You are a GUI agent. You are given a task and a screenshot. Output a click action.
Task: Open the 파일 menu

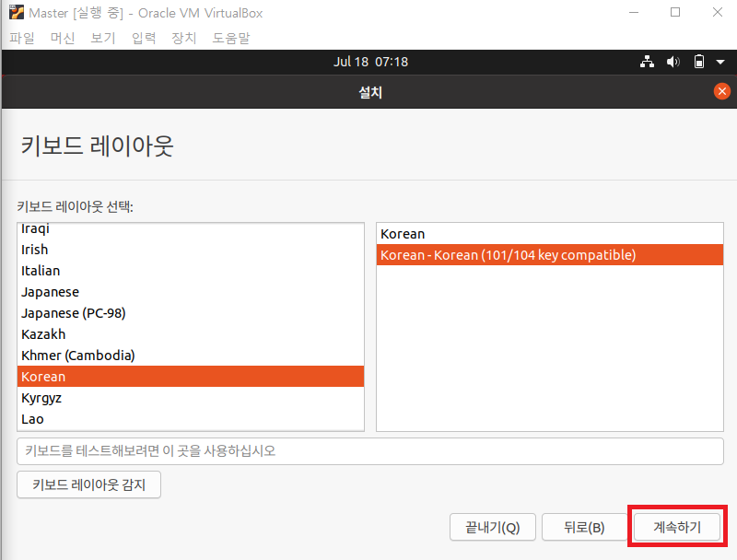click(22, 38)
